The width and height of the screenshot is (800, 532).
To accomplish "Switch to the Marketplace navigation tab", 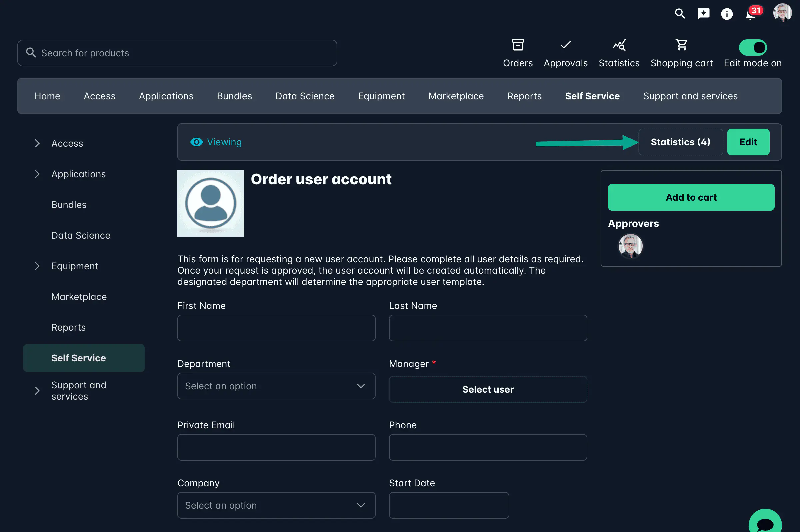I will click(456, 96).
